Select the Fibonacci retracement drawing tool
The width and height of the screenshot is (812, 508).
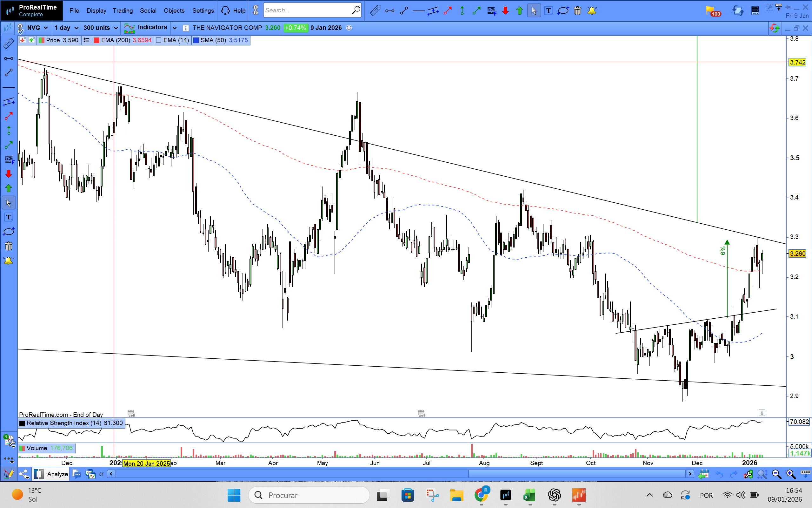coord(492,11)
